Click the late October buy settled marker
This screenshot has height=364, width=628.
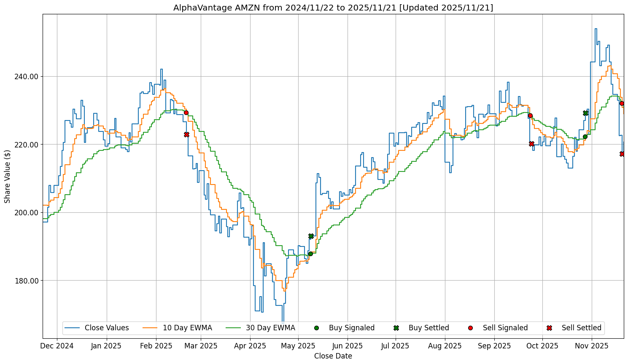[585, 113]
